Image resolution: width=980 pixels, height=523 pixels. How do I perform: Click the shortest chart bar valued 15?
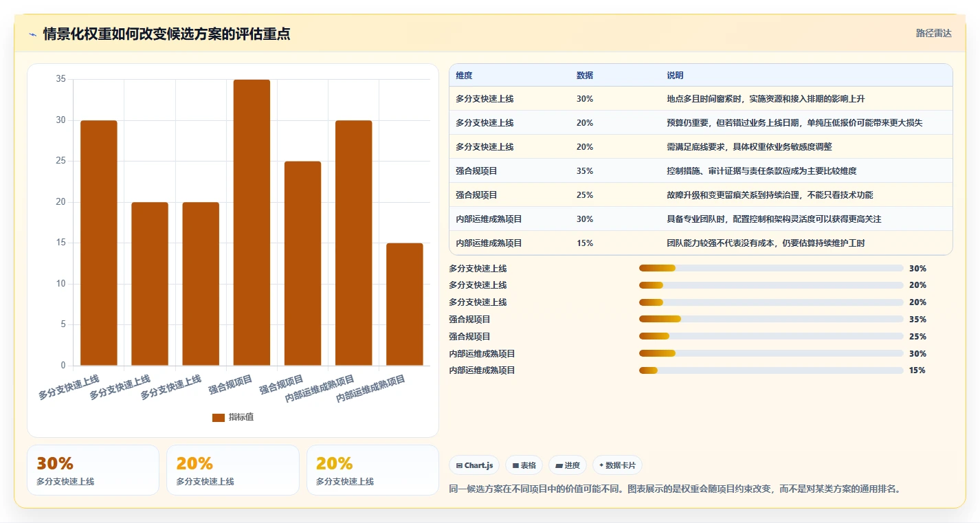tap(404, 304)
